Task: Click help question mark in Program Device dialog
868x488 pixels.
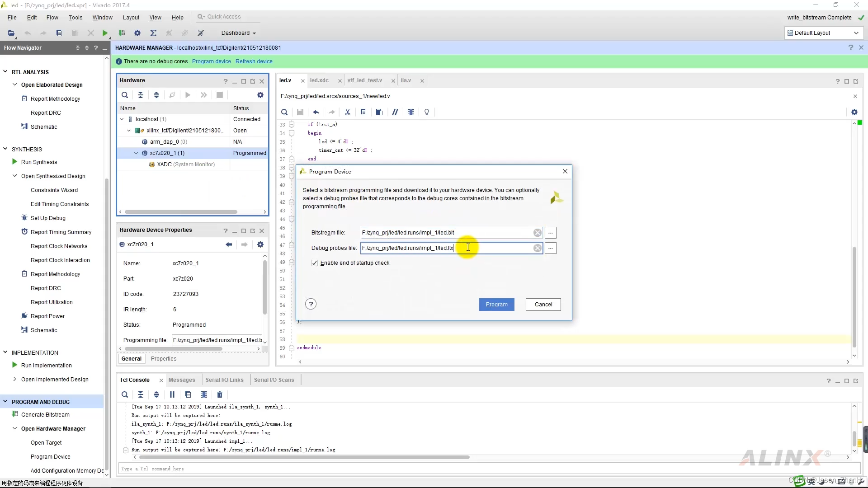Action: [x=311, y=304]
